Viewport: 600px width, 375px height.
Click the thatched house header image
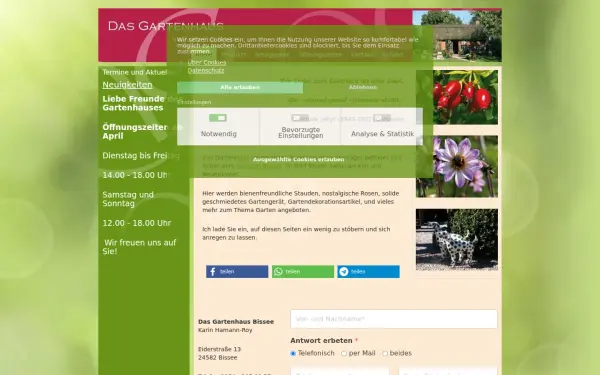(x=457, y=36)
